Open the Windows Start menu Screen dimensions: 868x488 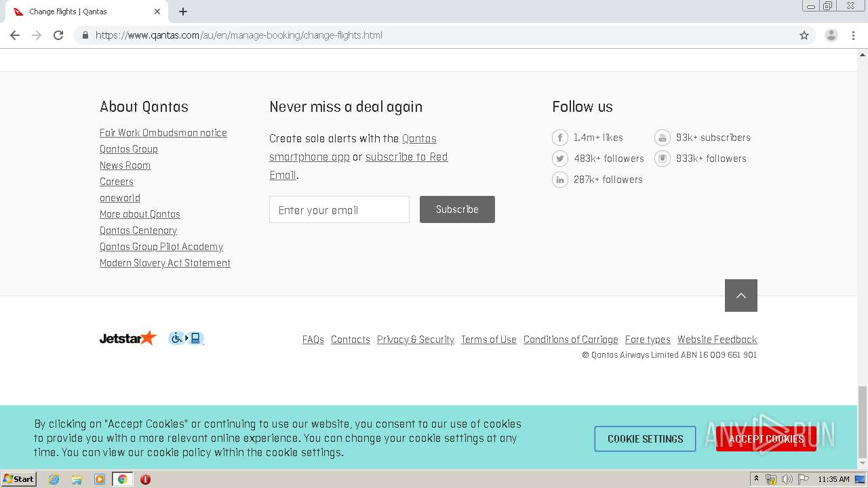19,479
